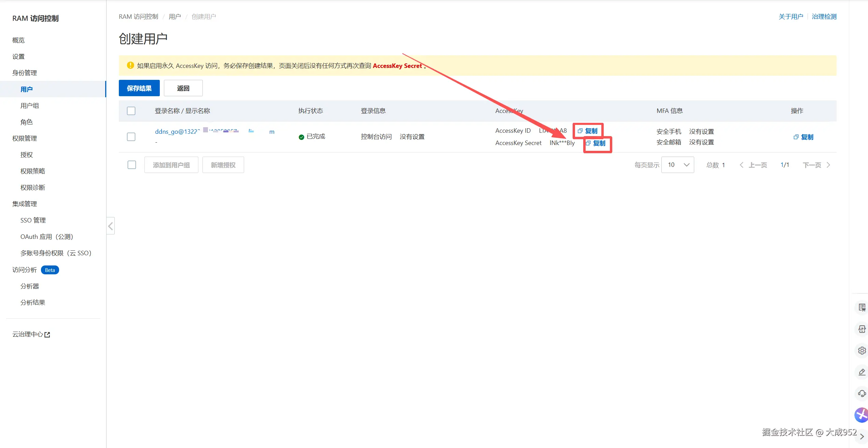868x448 pixels.
Task: Toggle the select-all checkbox in table header
Action: pos(131,111)
